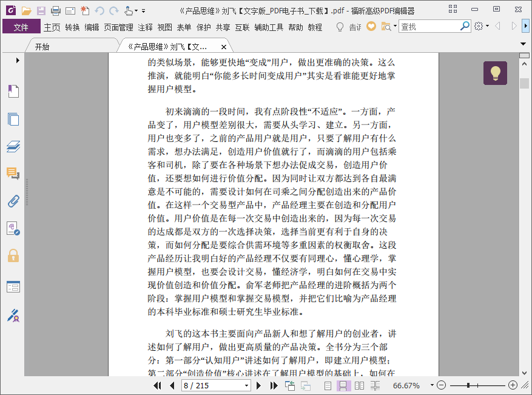The width and height of the screenshot is (532, 395).
Task: Expand the ribbon overflow arrow at far right
Action: pos(525,26)
